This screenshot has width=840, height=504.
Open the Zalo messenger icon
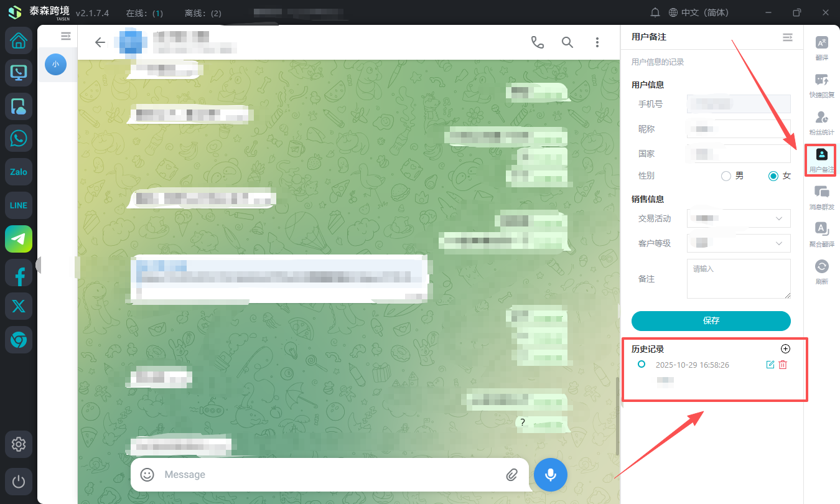click(19, 172)
